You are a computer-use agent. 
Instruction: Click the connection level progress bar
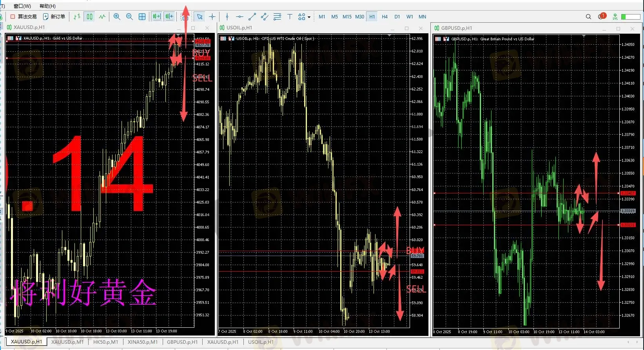[x=630, y=16]
